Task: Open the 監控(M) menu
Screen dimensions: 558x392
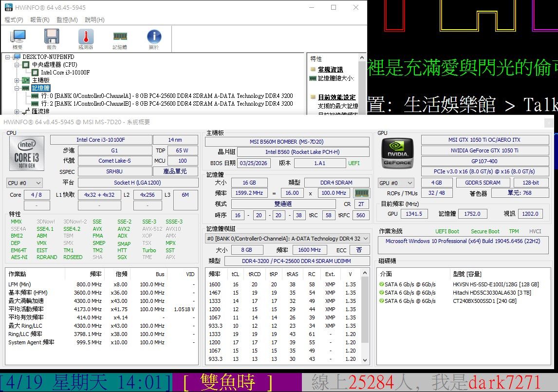Action: coord(67,20)
